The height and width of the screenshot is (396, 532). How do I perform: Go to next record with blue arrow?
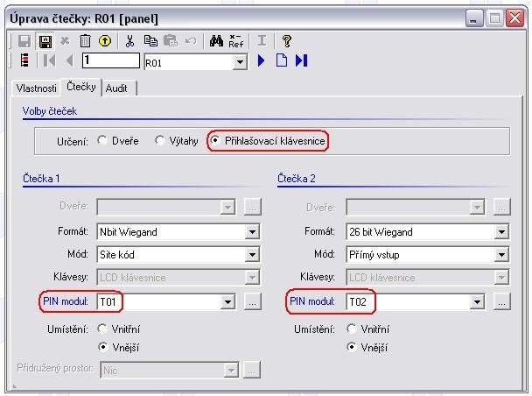click(x=262, y=61)
